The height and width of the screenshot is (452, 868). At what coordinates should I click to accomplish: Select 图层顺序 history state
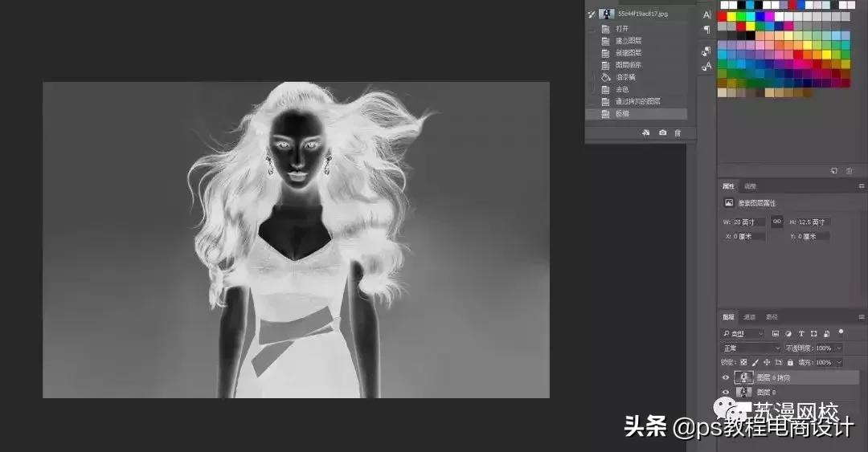(637, 65)
